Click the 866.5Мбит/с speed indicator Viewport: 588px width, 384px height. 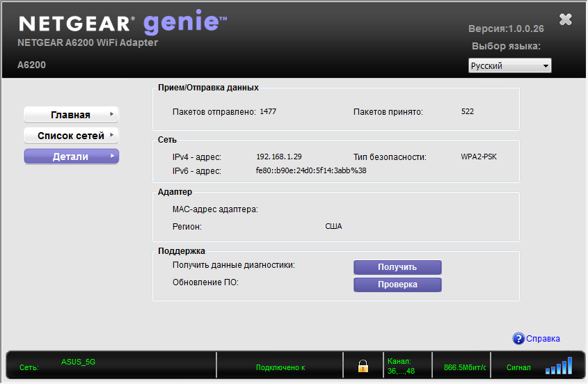tap(465, 367)
